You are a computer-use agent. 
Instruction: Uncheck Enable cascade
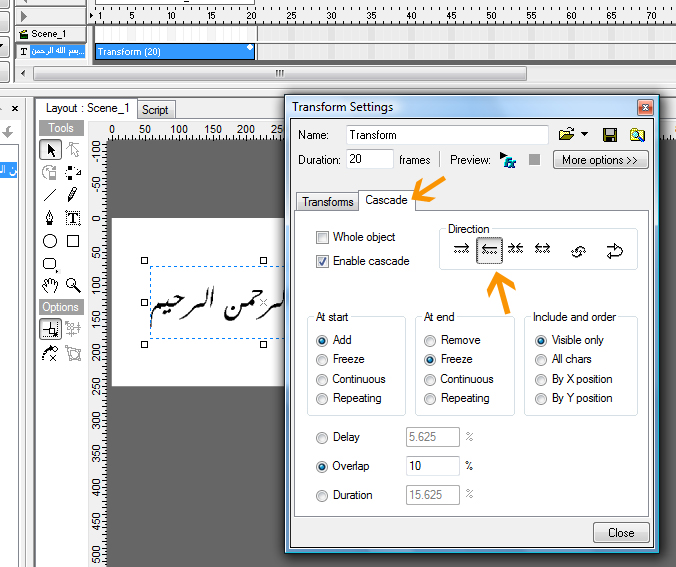322,261
